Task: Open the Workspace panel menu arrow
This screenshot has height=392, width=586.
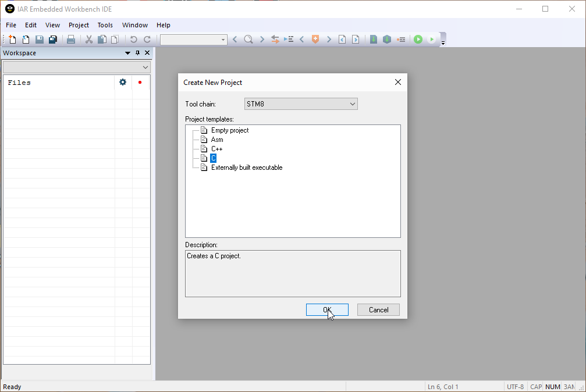Action: tap(127, 53)
